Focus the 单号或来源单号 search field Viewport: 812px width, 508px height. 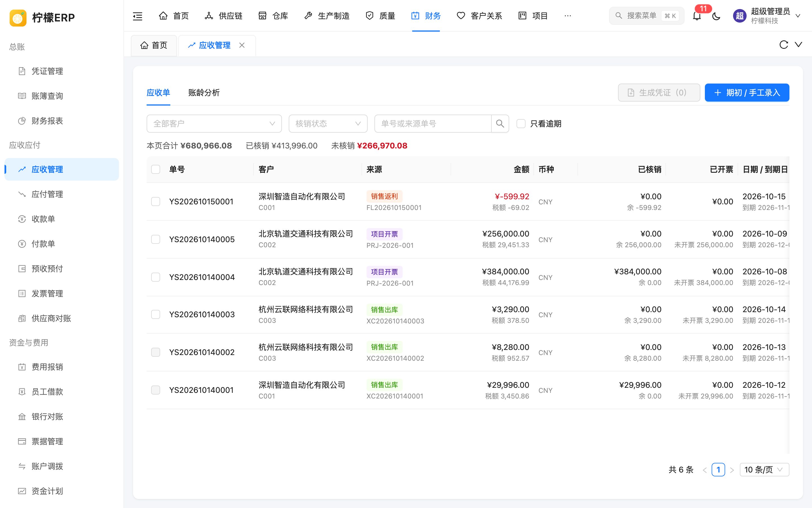[433, 124]
